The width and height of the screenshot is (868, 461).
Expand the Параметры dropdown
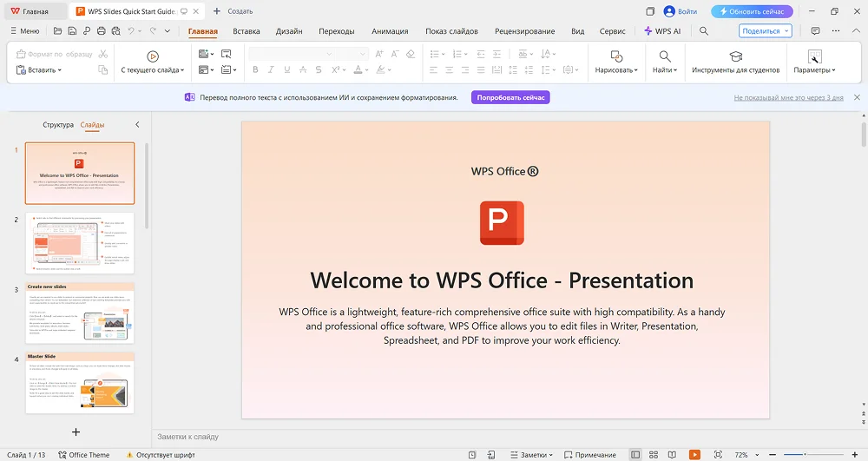833,70
